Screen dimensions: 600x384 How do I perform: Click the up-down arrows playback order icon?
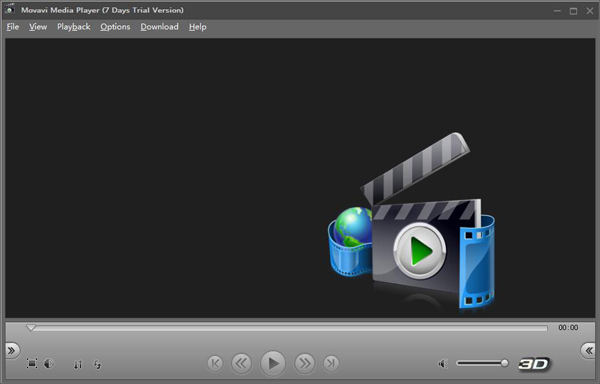[x=78, y=364]
